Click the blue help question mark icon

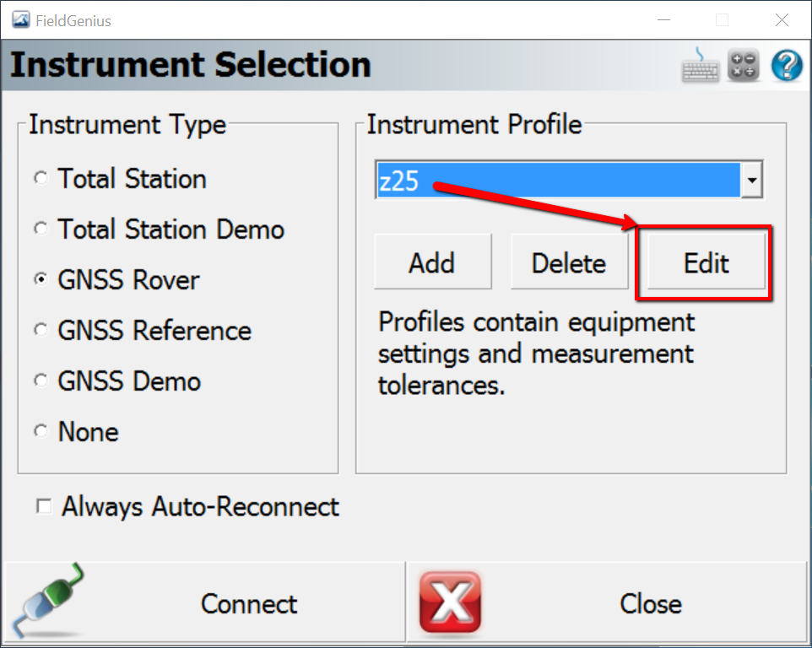[787, 66]
